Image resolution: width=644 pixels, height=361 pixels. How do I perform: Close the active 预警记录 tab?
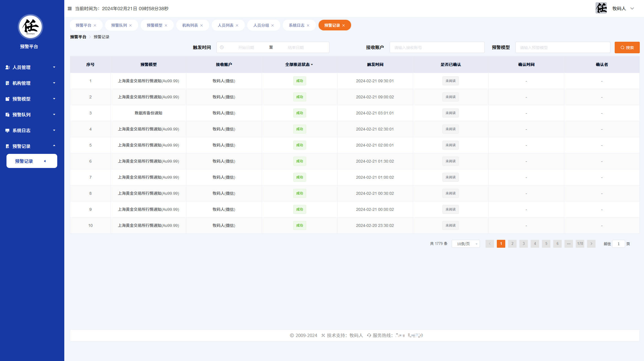[x=344, y=25]
